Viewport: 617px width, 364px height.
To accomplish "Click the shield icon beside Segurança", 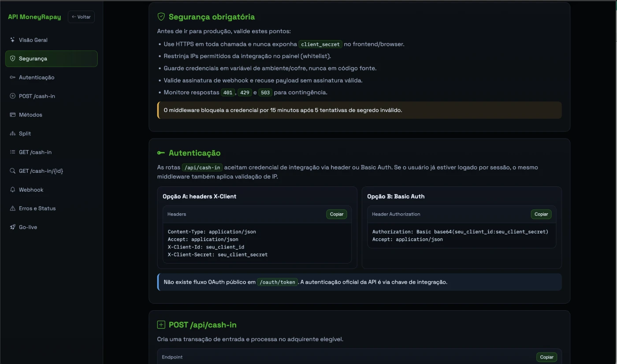I will click(12, 59).
